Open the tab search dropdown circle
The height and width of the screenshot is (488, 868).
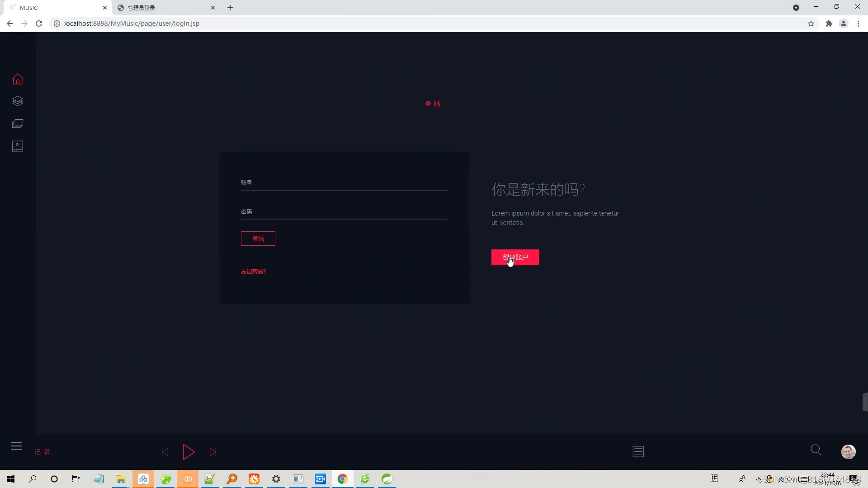tap(796, 8)
